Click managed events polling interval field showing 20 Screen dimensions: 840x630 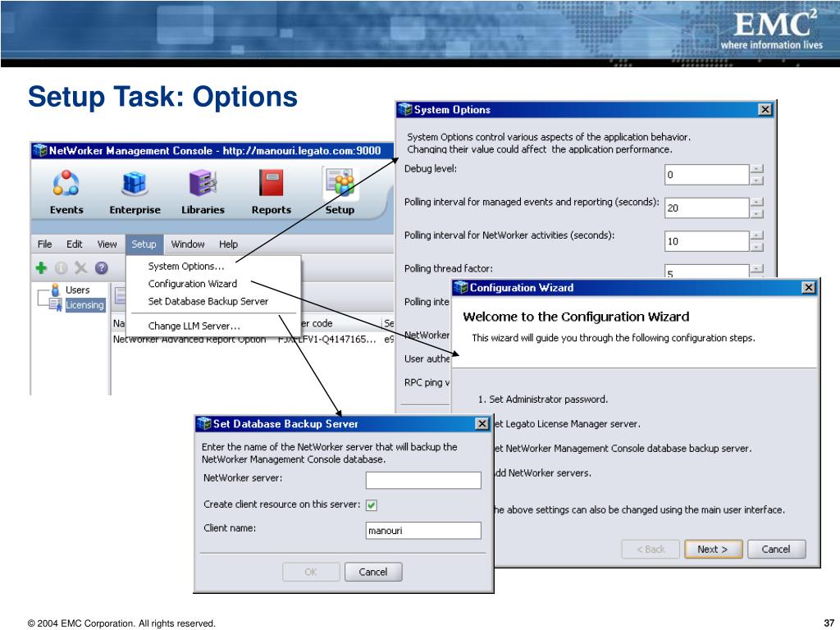click(706, 208)
